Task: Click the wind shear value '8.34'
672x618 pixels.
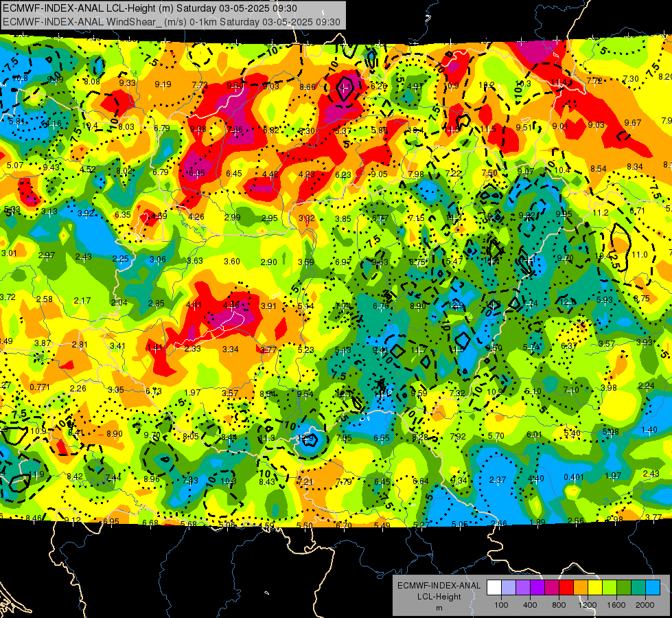Action: pos(635,166)
